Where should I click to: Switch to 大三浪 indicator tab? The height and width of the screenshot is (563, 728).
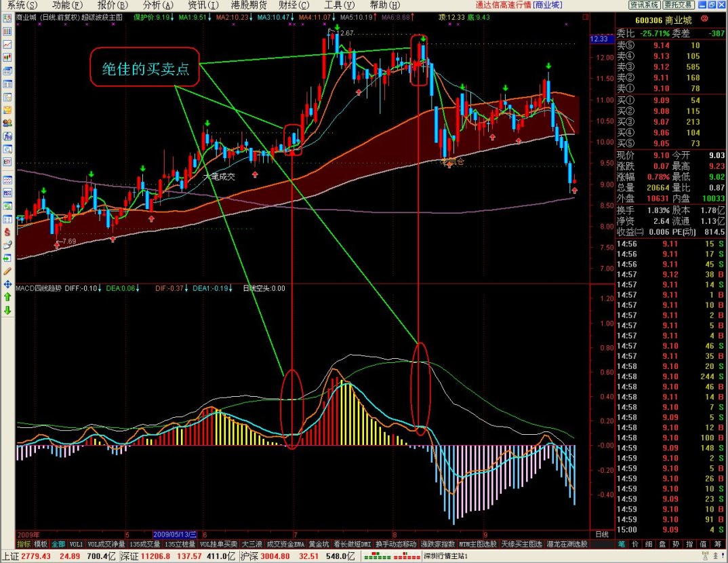[252, 544]
